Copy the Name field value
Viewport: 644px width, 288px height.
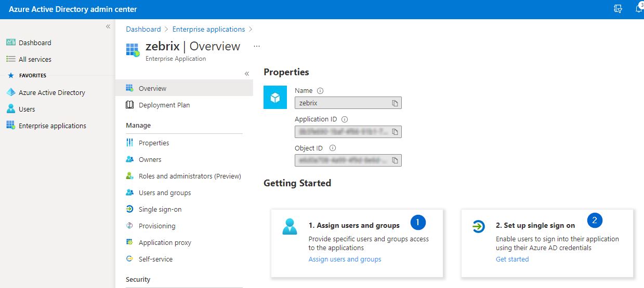(x=395, y=103)
